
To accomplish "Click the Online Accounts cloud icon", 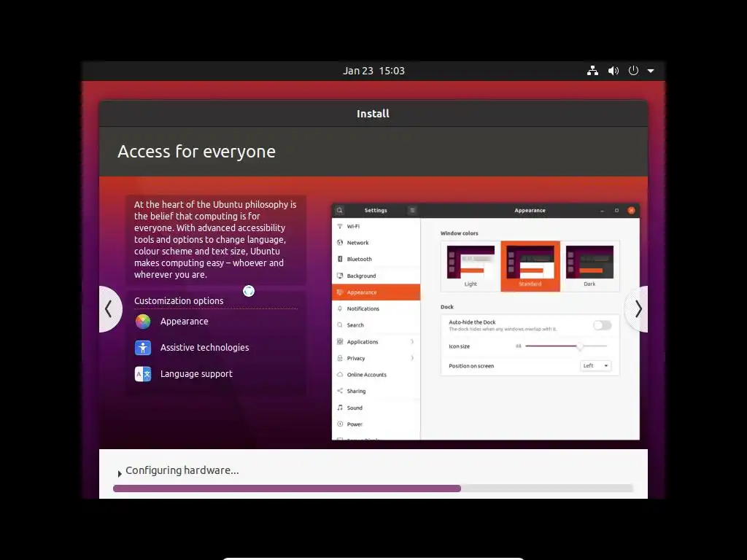I will pyautogui.click(x=340, y=375).
